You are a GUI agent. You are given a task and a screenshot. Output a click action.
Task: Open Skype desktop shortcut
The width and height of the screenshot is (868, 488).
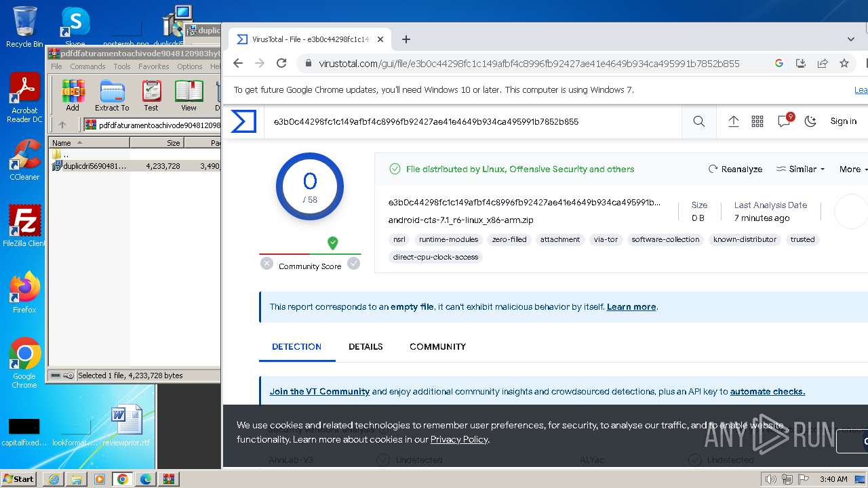click(75, 27)
